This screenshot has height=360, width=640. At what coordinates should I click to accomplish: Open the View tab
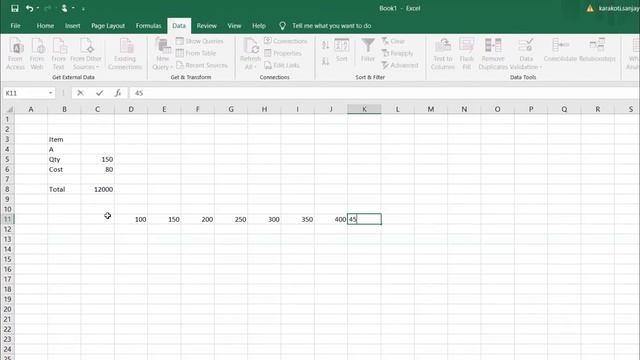(234, 26)
